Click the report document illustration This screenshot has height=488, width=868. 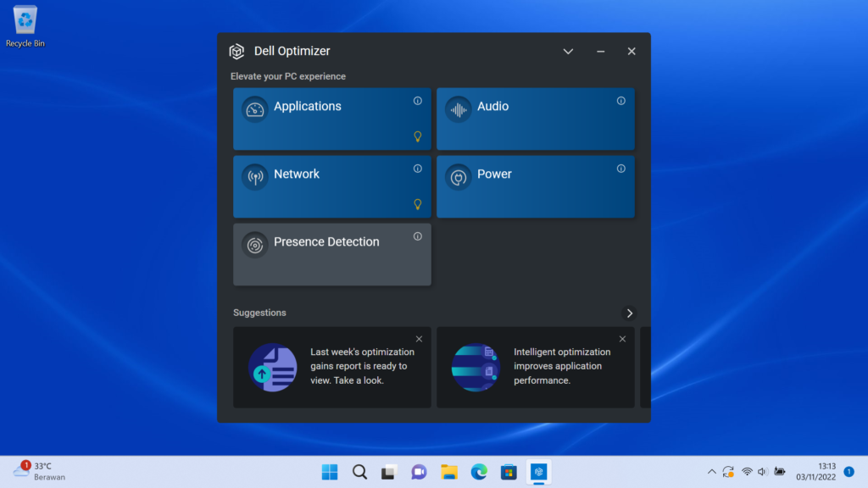[x=272, y=368]
